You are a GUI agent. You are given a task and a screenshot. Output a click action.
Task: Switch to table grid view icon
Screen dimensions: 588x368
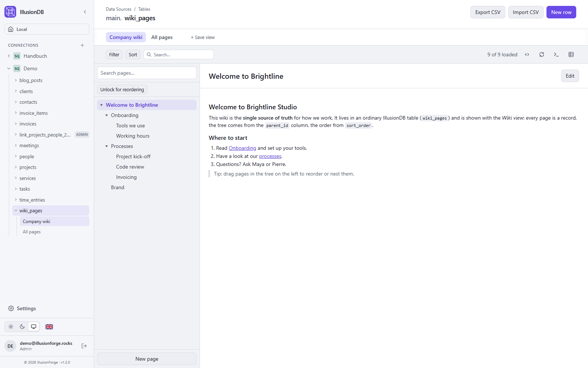571,54
